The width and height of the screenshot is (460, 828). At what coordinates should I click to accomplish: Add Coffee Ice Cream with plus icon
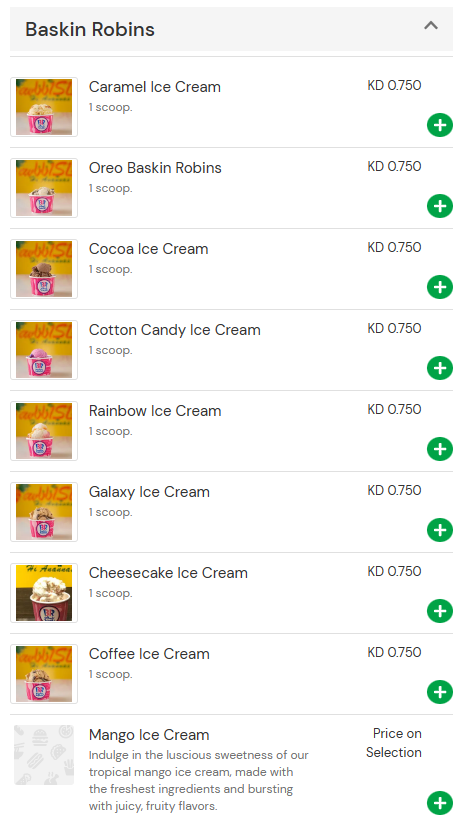pos(440,692)
